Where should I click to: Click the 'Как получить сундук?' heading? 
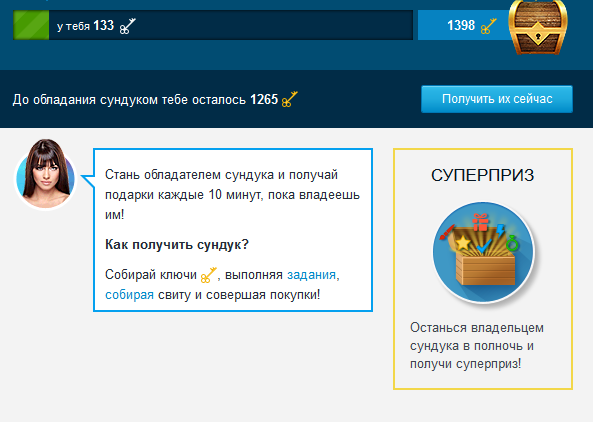[x=177, y=244]
